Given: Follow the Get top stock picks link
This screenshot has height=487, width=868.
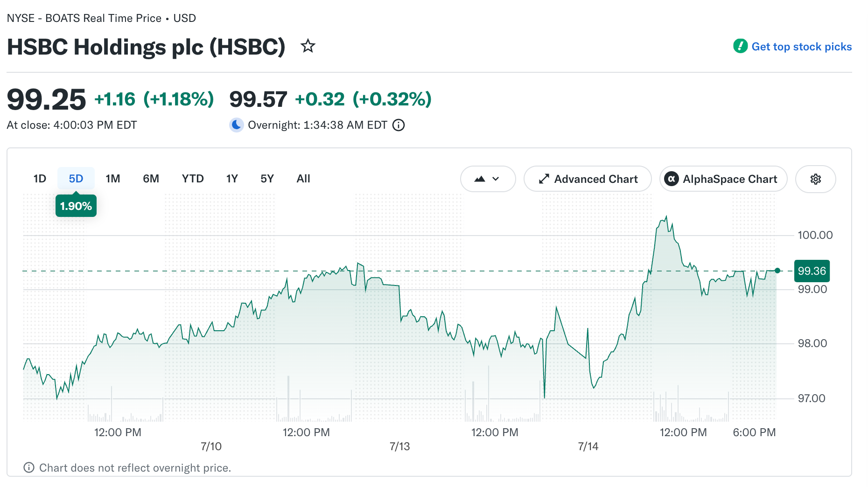Looking at the screenshot, I should (801, 47).
